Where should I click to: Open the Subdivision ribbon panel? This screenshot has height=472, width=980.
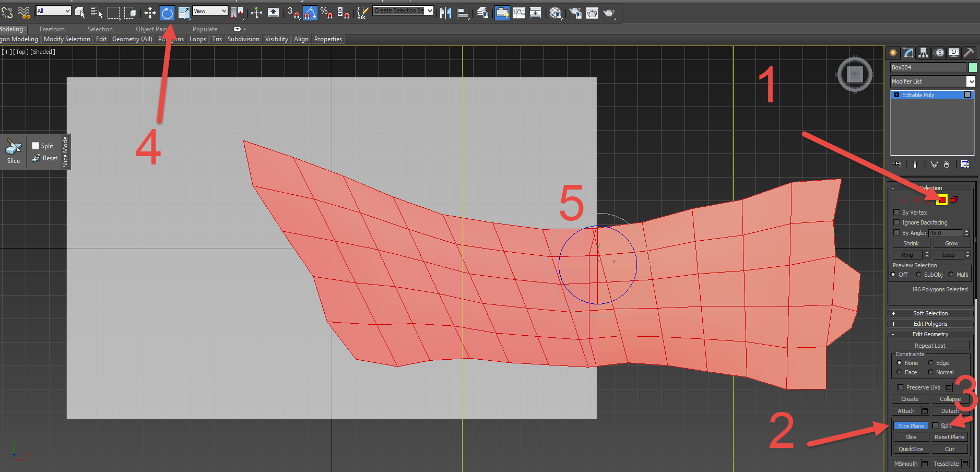click(x=243, y=39)
